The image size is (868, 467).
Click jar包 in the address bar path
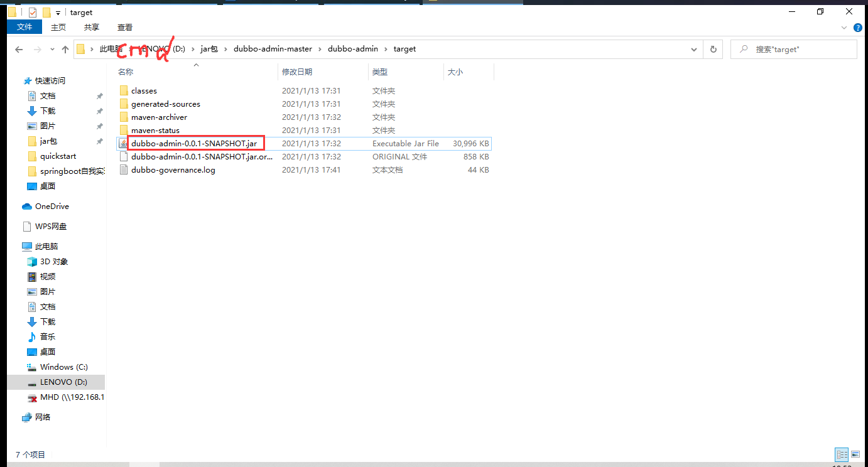[x=210, y=49]
